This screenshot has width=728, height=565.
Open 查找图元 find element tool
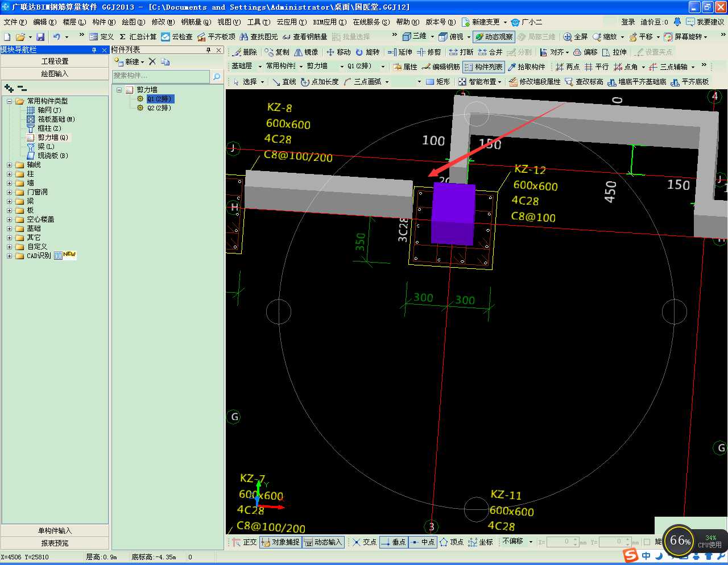[259, 37]
